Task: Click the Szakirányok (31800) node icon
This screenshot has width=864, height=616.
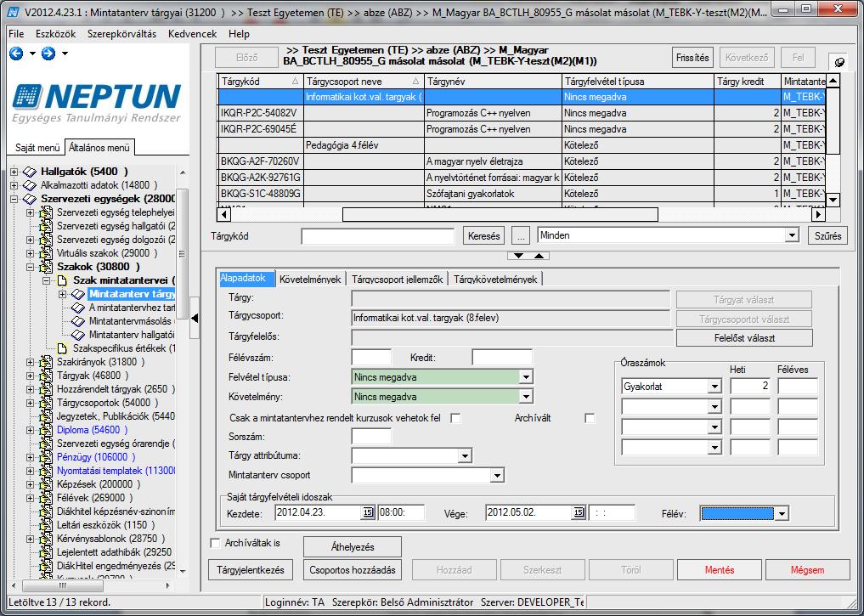Action: (47, 362)
